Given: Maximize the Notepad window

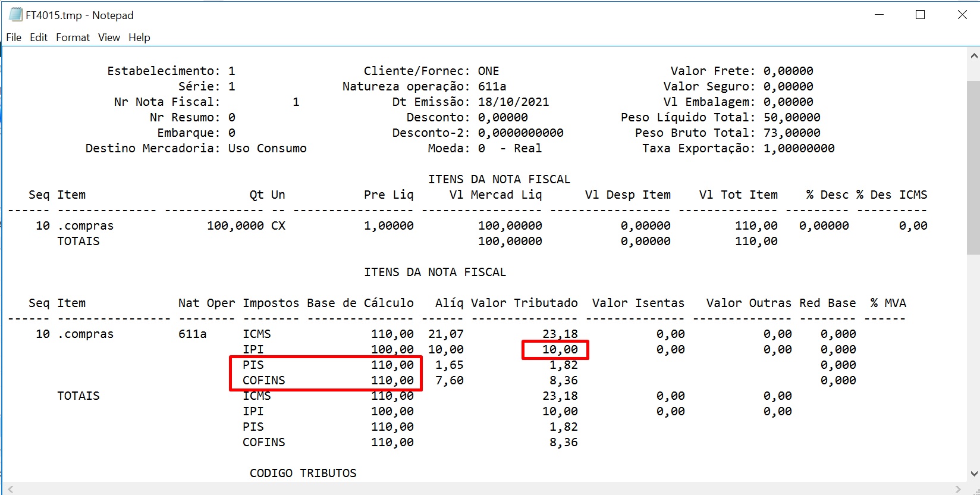Looking at the screenshot, I should (921, 15).
